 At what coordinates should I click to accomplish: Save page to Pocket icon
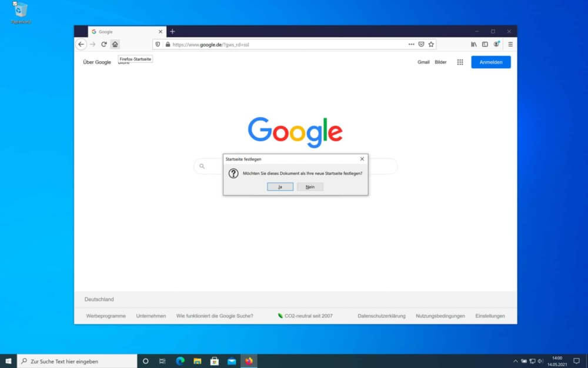[x=421, y=44]
